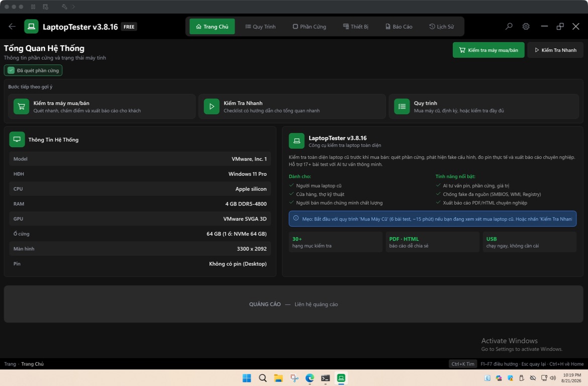This screenshot has width=588, height=386.
Task: Click the 'FREE' badge beside the app title
Action: tap(129, 27)
